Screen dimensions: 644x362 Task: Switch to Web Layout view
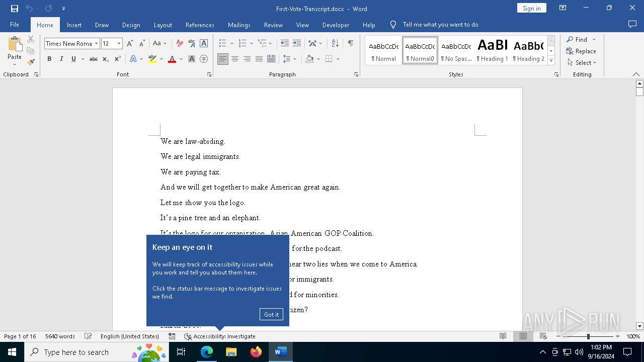543,336
